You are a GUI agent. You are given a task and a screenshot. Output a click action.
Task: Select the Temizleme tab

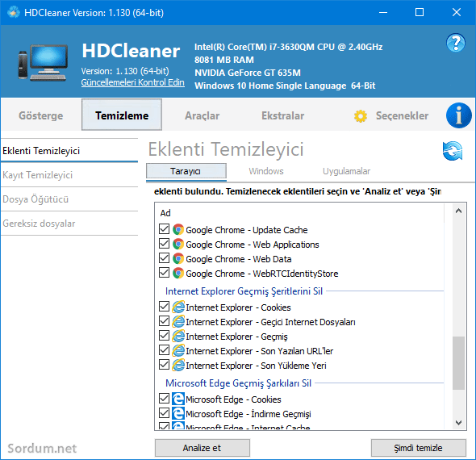click(x=122, y=115)
